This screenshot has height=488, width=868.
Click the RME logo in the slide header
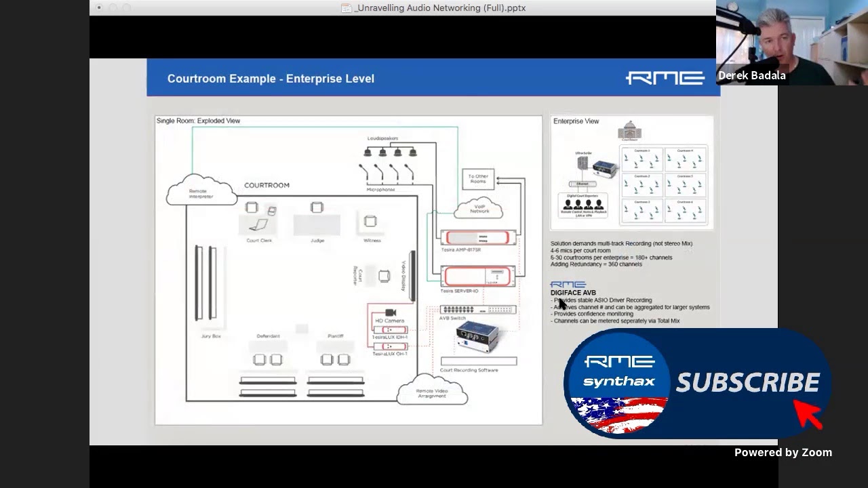coord(665,78)
